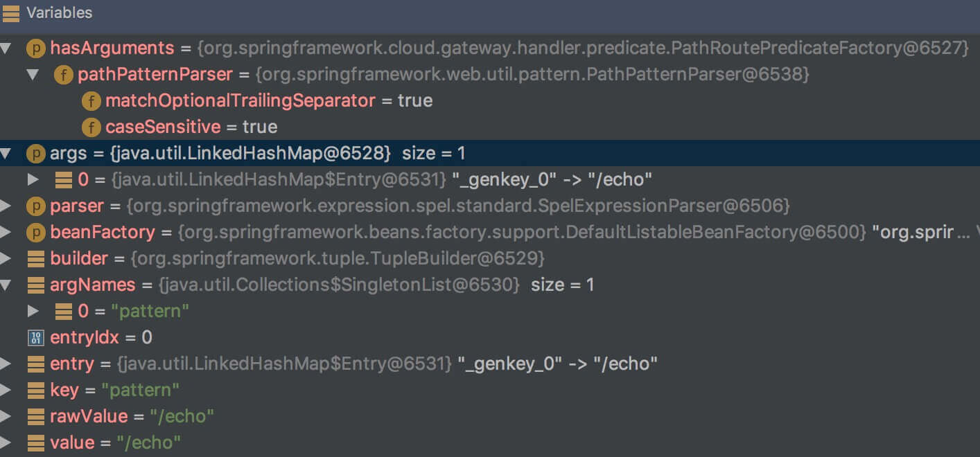The image size is (980, 457).
Task: Collapse the pathPatternParser node
Action: [33, 75]
